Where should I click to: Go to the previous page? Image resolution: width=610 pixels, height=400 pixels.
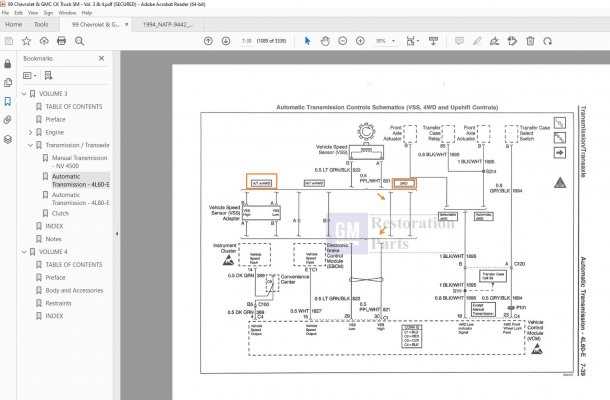pos(208,41)
